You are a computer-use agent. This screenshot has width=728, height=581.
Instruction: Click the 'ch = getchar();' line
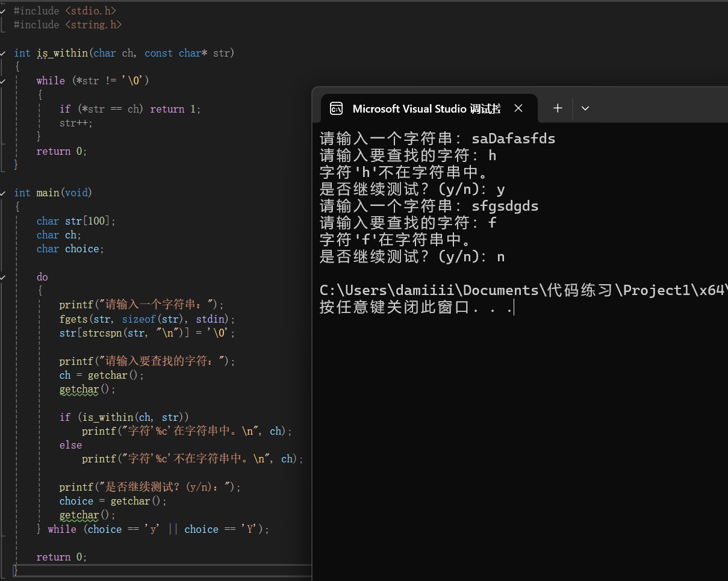point(102,375)
